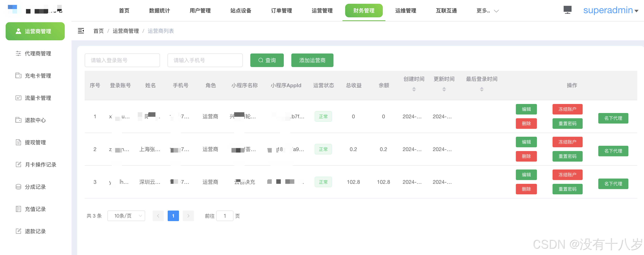The width and height of the screenshot is (644, 255).
Task: Open 分成记录 in sidebar
Action: point(35,187)
